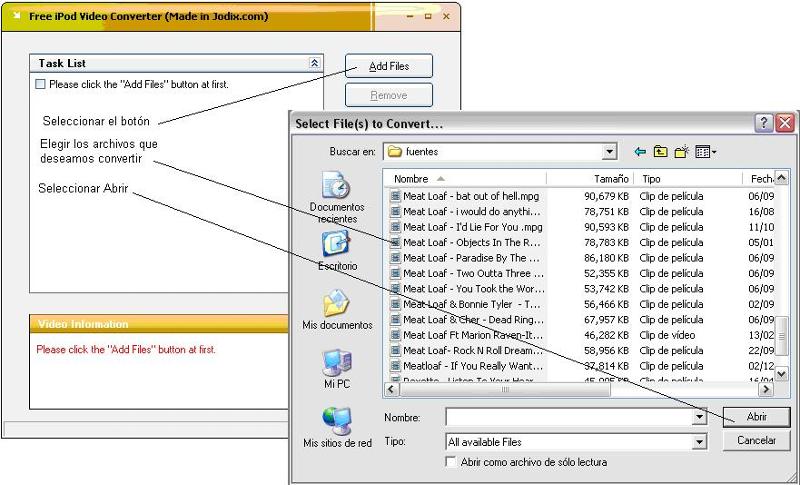Select file Meat Loaf- Rock N Roll Dream...
The image size is (800, 485).
(473, 351)
